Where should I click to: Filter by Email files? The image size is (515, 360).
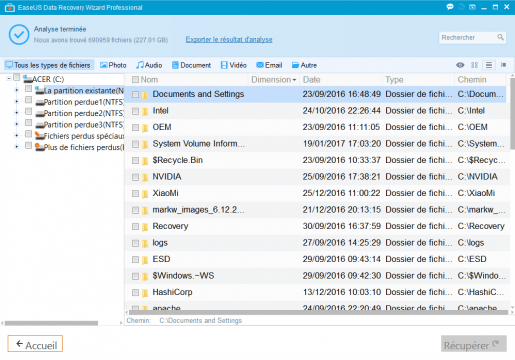[x=269, y=65]
